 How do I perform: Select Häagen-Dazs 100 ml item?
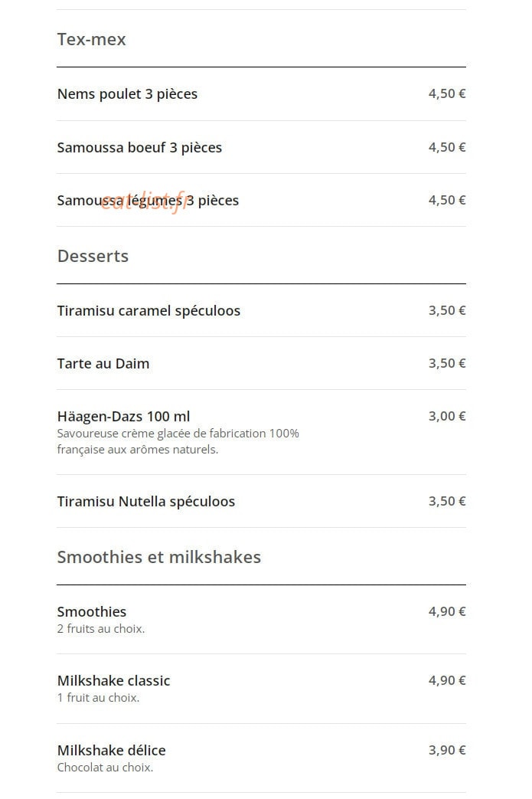(x=261, y=432)
